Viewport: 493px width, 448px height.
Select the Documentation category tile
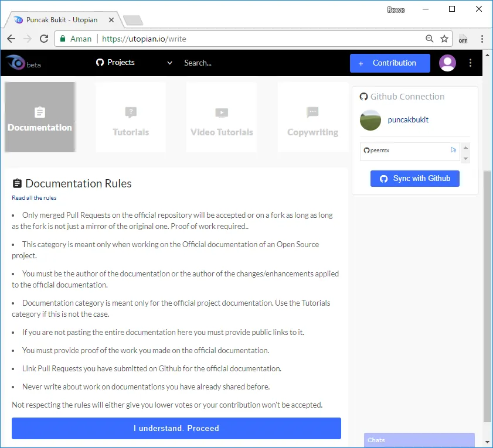pyautogui.click(x=40, y=117)
